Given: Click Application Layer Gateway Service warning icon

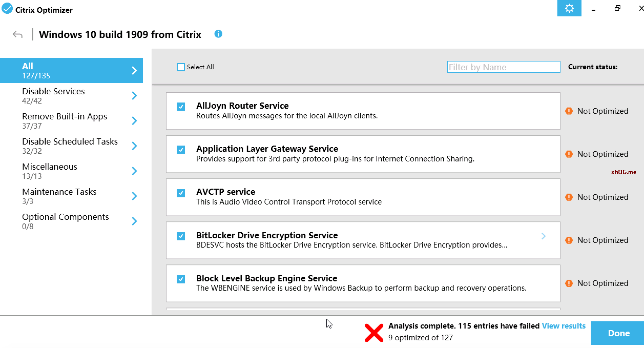Looking at the screenshot, I should [x=569, y=154].
